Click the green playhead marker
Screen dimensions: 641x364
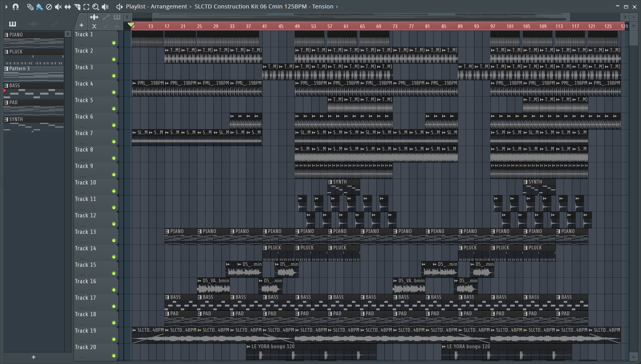[x=131, y=24]
